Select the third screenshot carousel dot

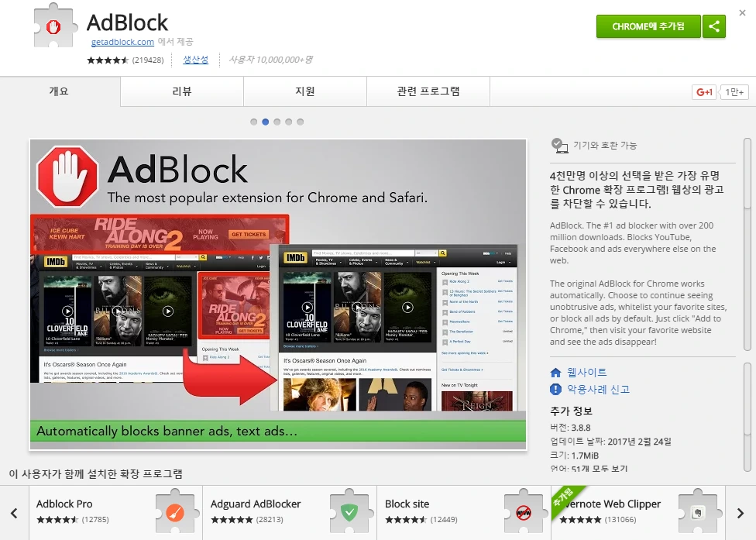point(277,122)
